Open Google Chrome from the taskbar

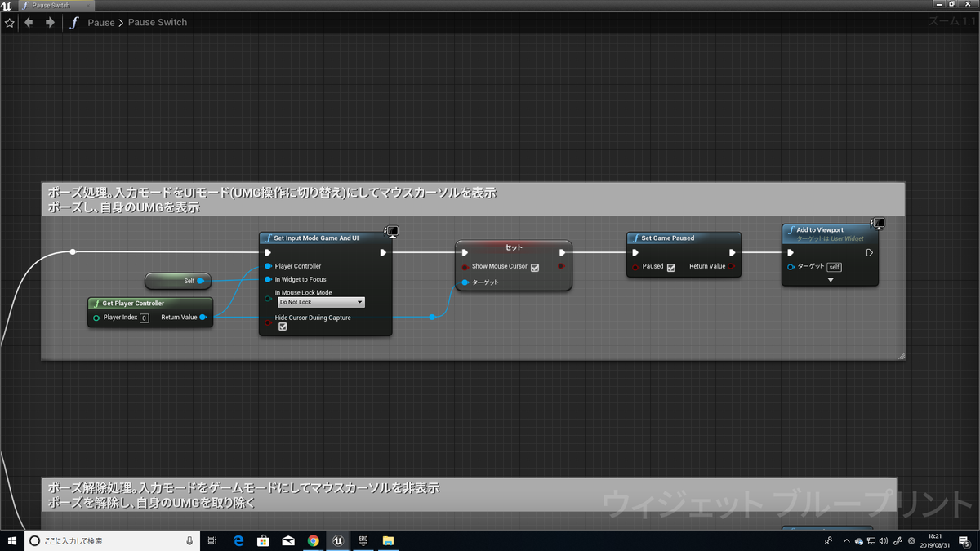click(x=313, y=540)
